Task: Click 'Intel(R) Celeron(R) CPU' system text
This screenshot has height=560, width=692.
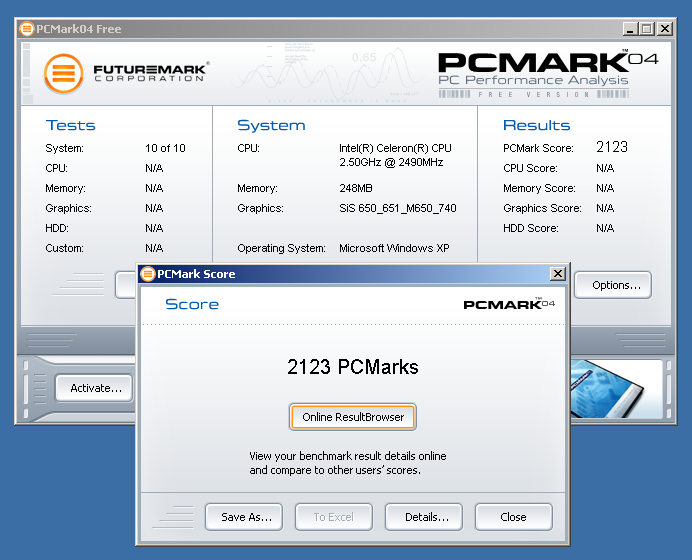Action: [x=395, y=148]
